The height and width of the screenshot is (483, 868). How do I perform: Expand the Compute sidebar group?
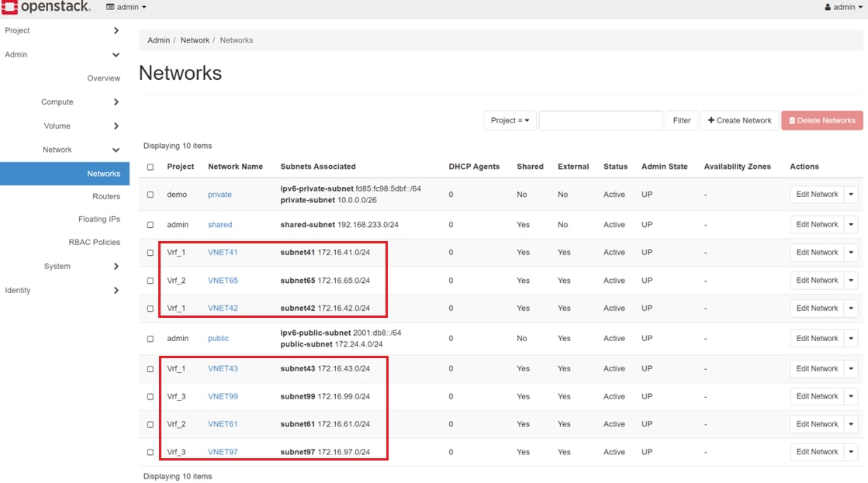pos(80,102)
